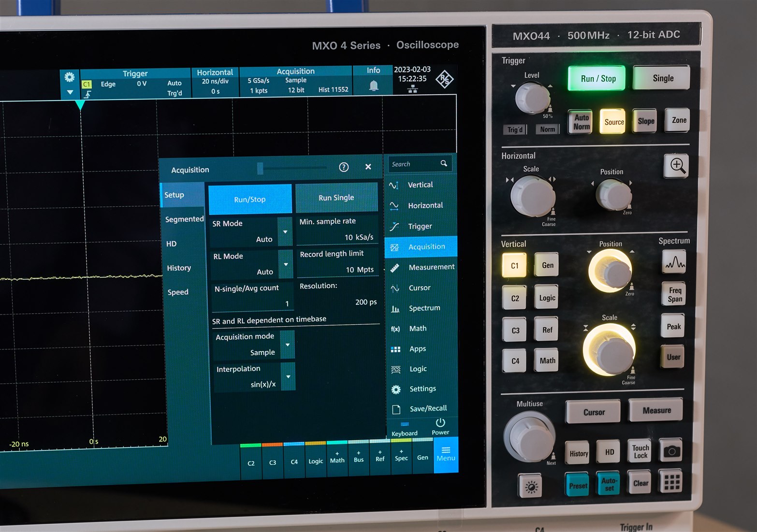Viewport: 757px width, 532px height.
Task: Open the Spectrum menu entry
Action: 421,308
